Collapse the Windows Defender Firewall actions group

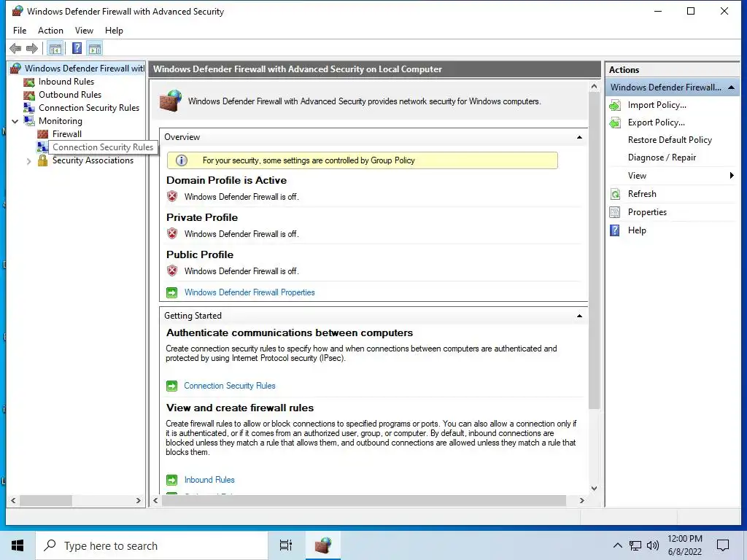[x=731, y=87]
